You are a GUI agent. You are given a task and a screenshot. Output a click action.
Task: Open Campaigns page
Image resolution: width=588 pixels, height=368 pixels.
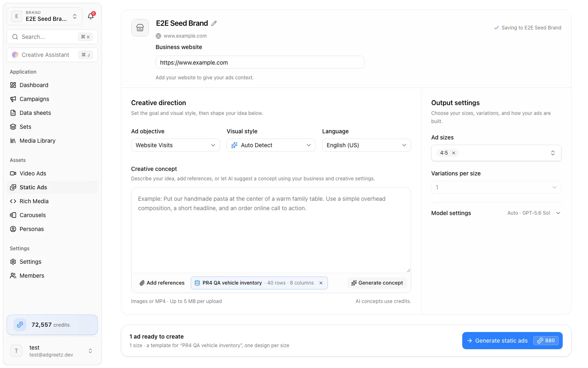tap(52, 99)
